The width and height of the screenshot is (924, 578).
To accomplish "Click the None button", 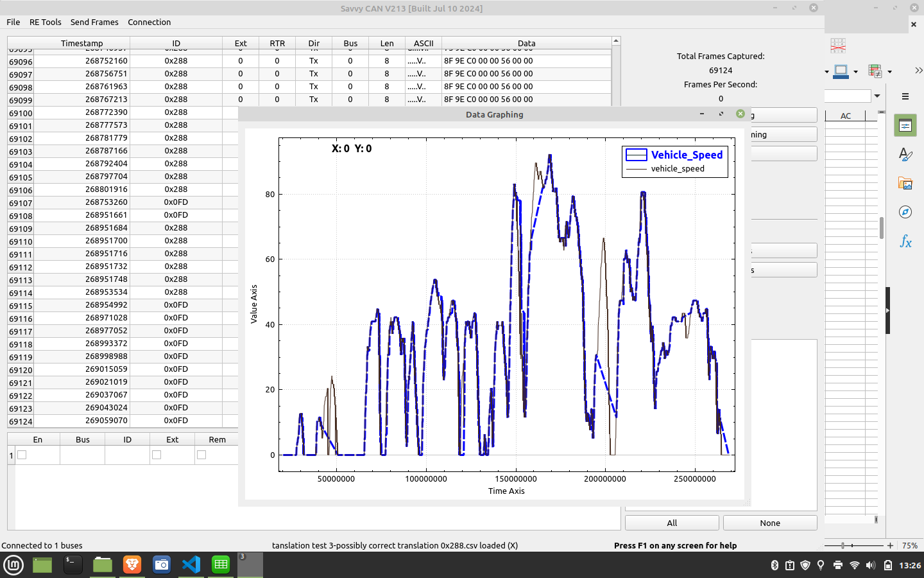I will [x=770, y=523].
